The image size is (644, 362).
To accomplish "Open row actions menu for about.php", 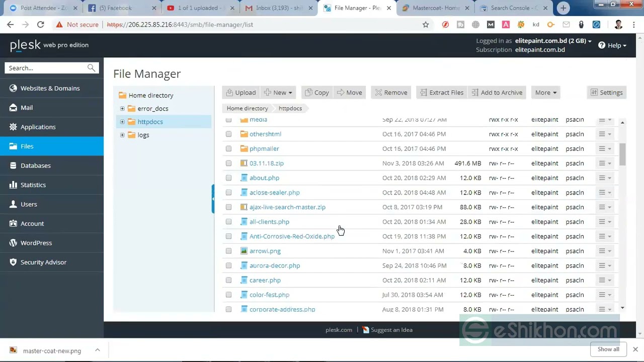I will 604,178.
